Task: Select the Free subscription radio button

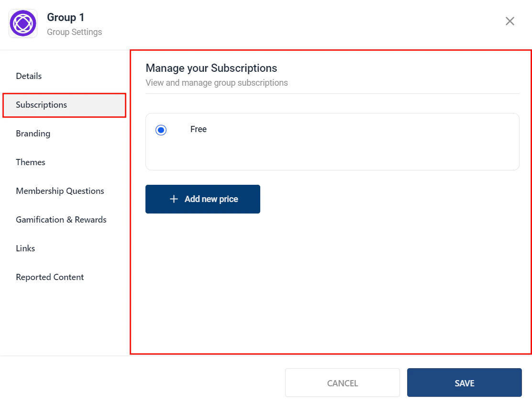Action: pyautogui.click(x=161, y=129)
